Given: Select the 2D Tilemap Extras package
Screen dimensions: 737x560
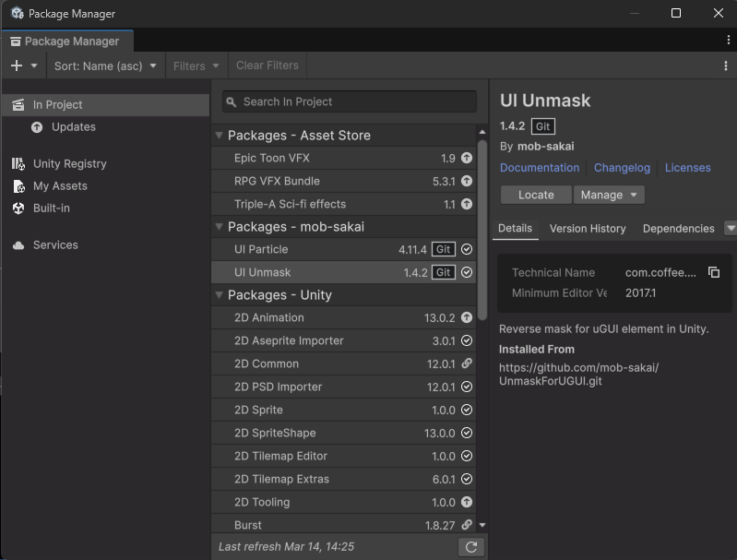Looking at the screenshot, I should [343, 479].
